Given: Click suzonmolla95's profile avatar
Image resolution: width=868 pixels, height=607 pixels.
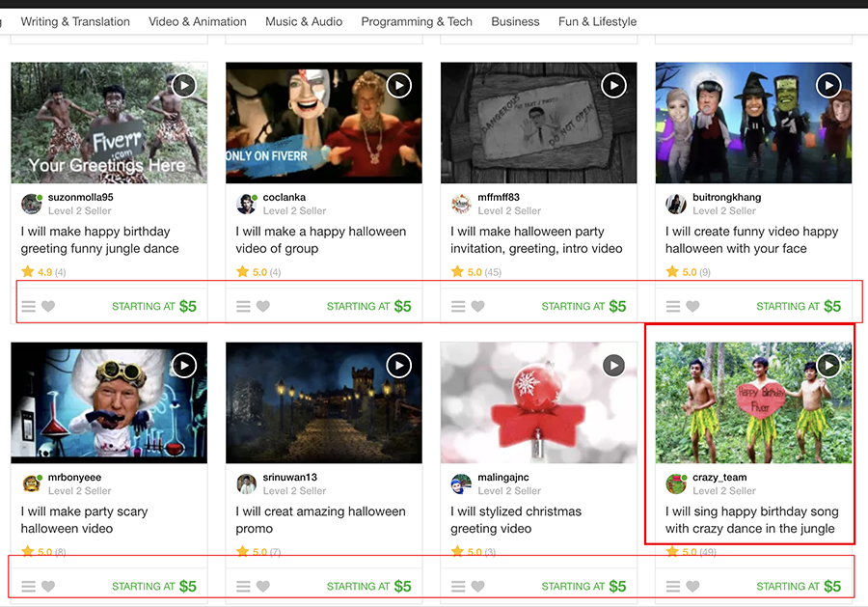Looking at the screenshot, I should (32, 204).
